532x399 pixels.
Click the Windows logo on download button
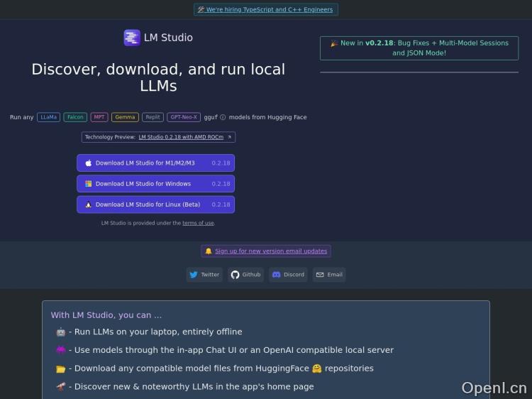coord(89,184)
